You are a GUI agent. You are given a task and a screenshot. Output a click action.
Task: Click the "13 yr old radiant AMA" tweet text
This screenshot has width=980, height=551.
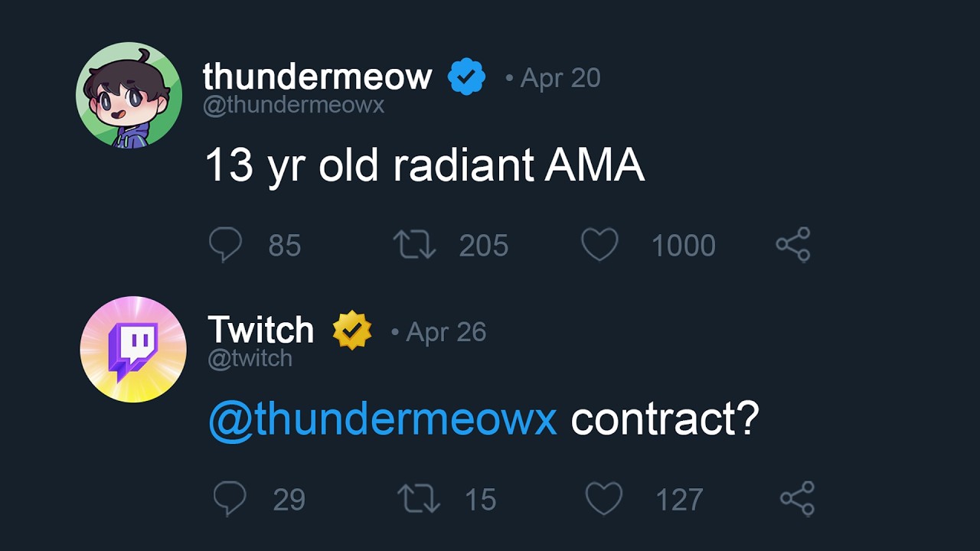click(x=425, y=165)
